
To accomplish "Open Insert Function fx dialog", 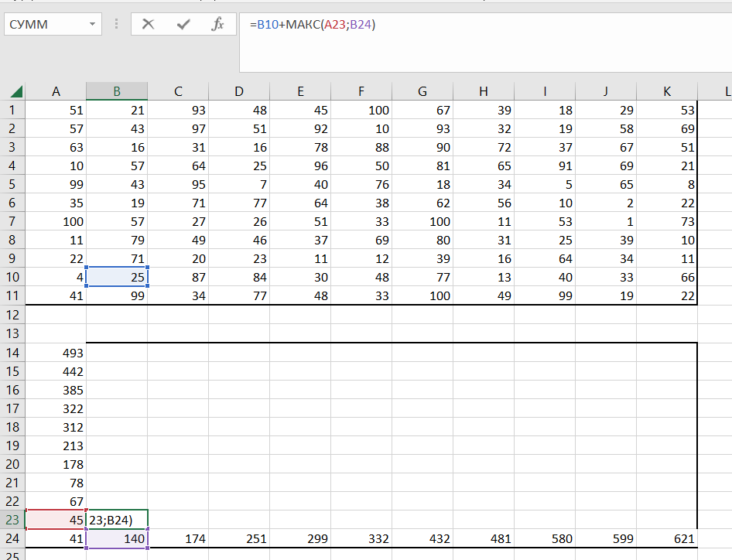I will (217, 25).
